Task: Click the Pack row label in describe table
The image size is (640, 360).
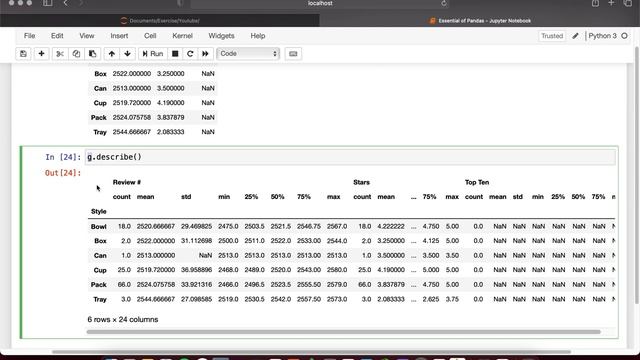Action: [x=99, y=284]
